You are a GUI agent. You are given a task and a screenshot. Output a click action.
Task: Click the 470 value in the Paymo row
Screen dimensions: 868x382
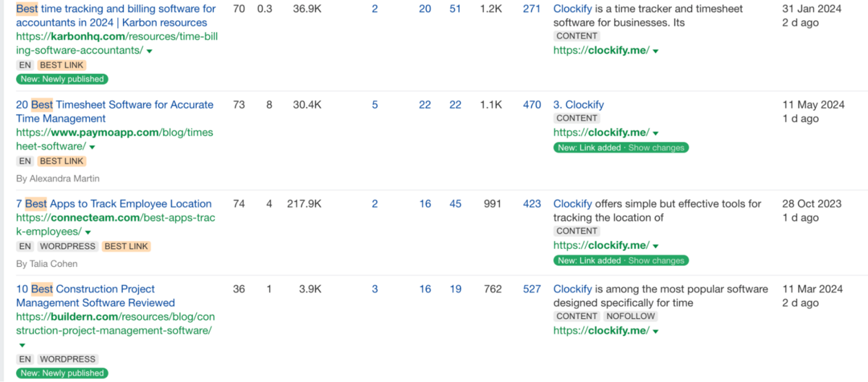point(532,105)
